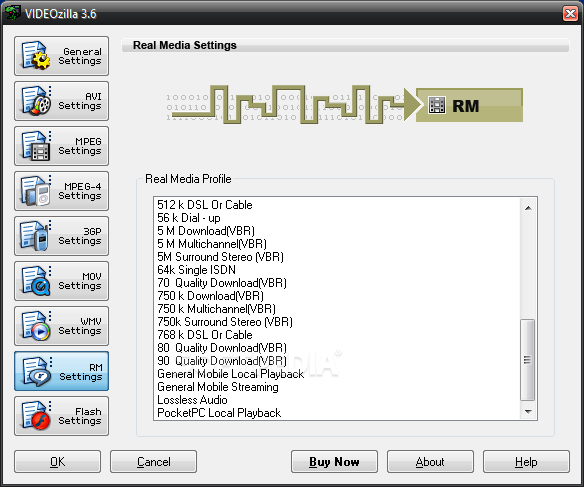
Task: Open AVI Settings film reel icon
Action: pyautogui.click(x=36, y=101)
